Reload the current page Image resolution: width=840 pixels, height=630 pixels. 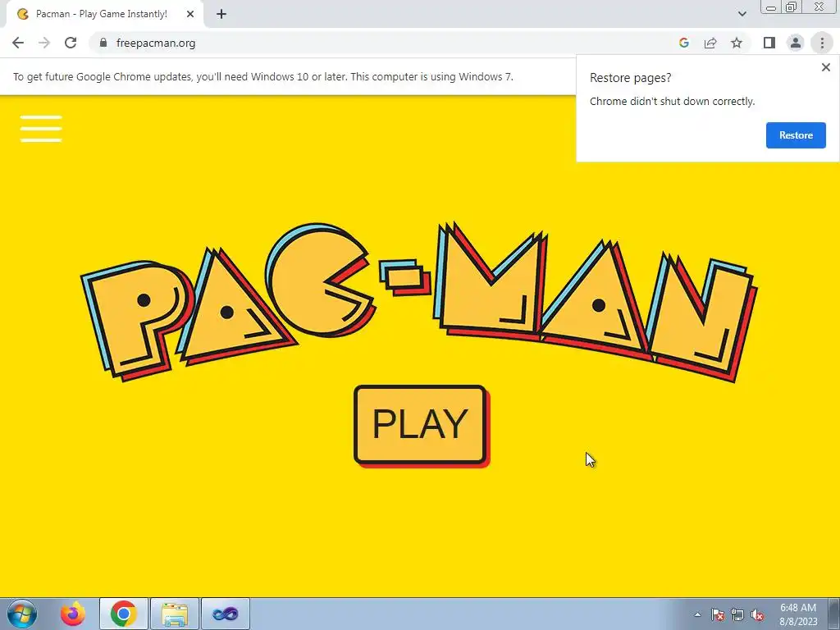click(x=71, y=43)
